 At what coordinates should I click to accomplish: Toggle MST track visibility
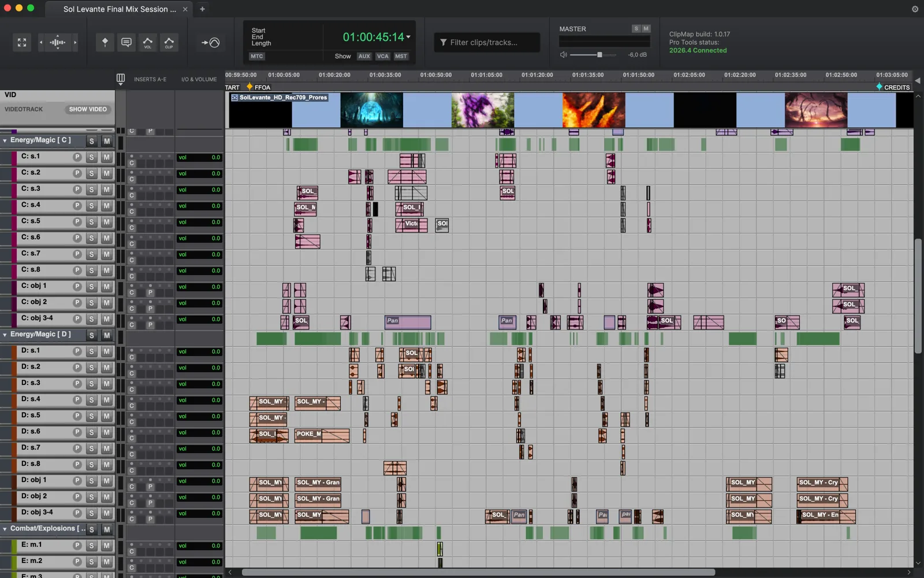tap(401, 56)
